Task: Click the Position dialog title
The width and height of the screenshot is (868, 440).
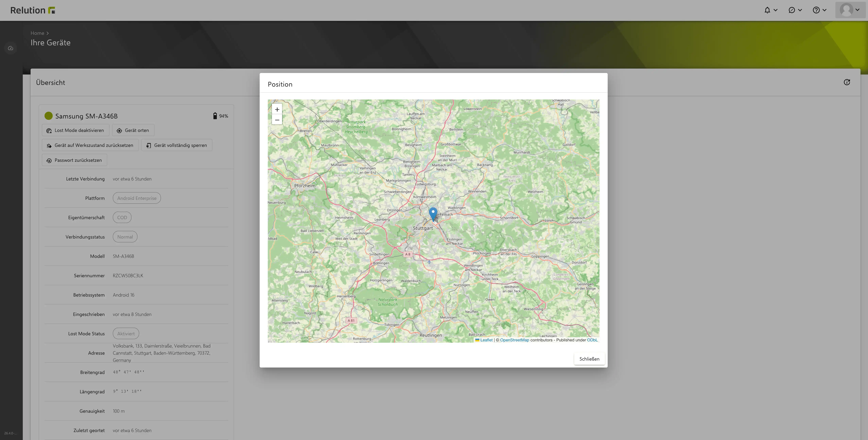Action: pos(280,84)
